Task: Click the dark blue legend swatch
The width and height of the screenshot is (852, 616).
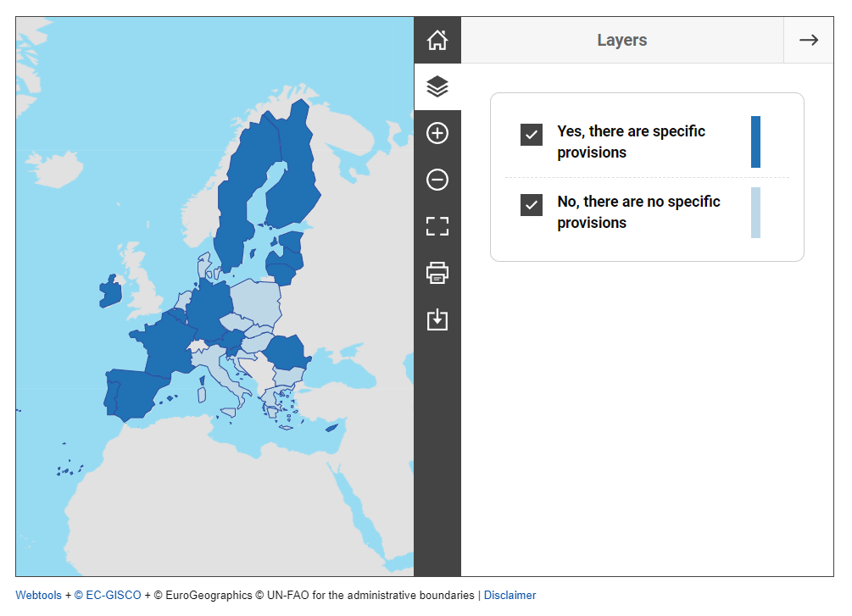Action: [755, 142]
